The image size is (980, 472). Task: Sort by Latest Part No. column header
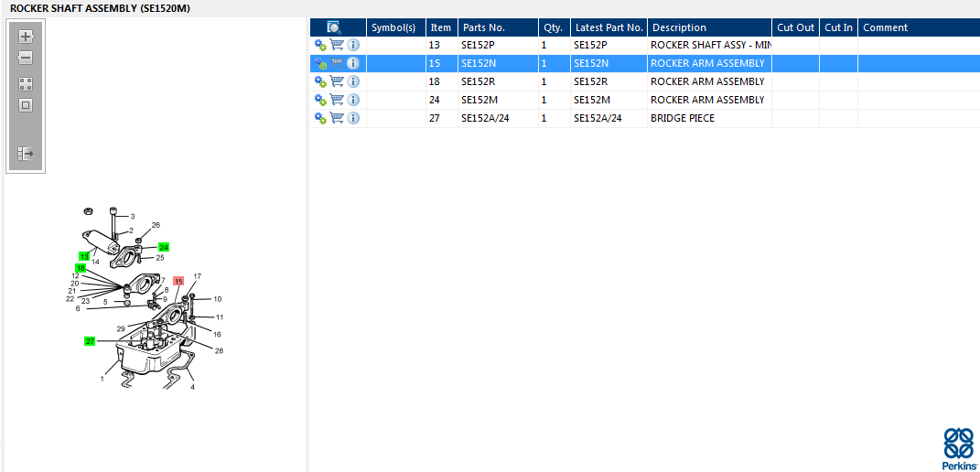coord(608,27)
